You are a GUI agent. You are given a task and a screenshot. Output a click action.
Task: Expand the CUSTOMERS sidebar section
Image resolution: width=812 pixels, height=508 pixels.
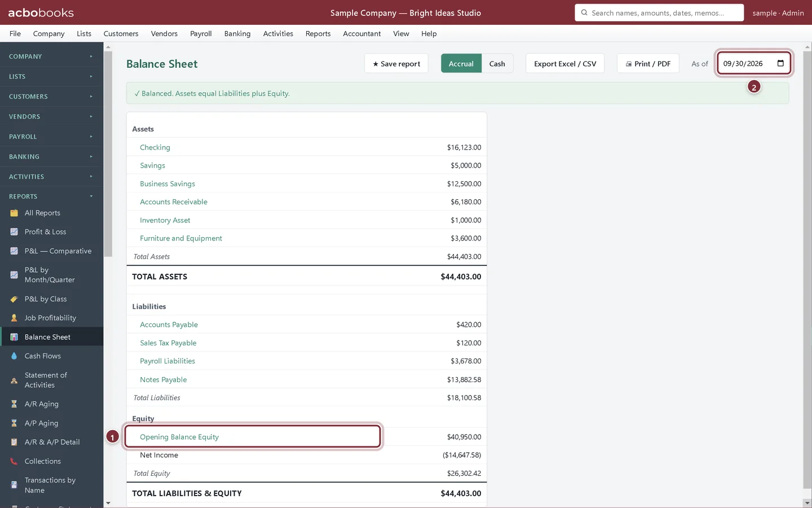click(x=51, y=97)
